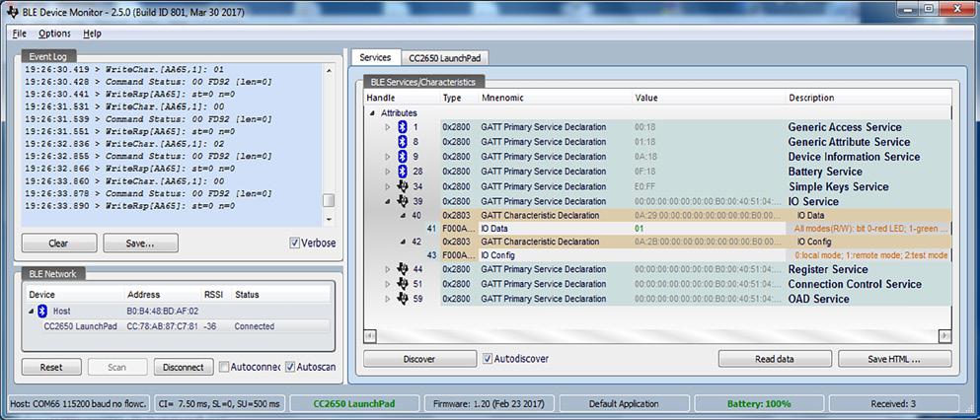Image resolution: width=980 pixels, height=420 pixels.
Task: Switch to the Services tab
Action: tap(376, 57)
